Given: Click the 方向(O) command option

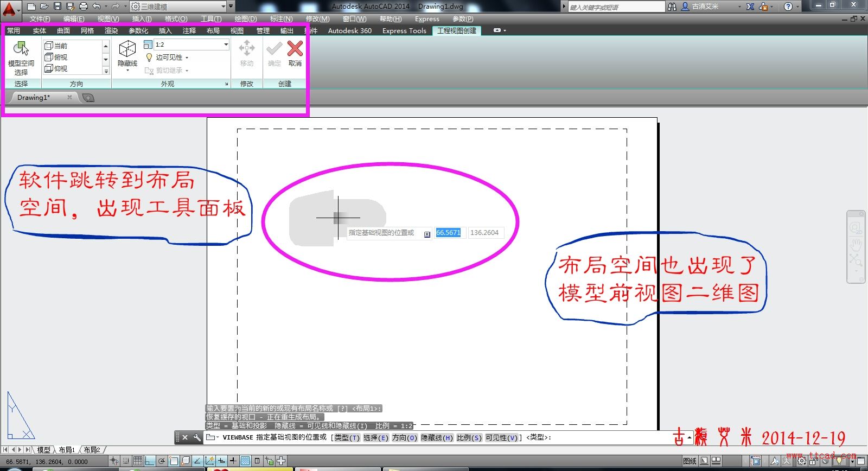Looking at the screenshot, I should pos(405,437).
